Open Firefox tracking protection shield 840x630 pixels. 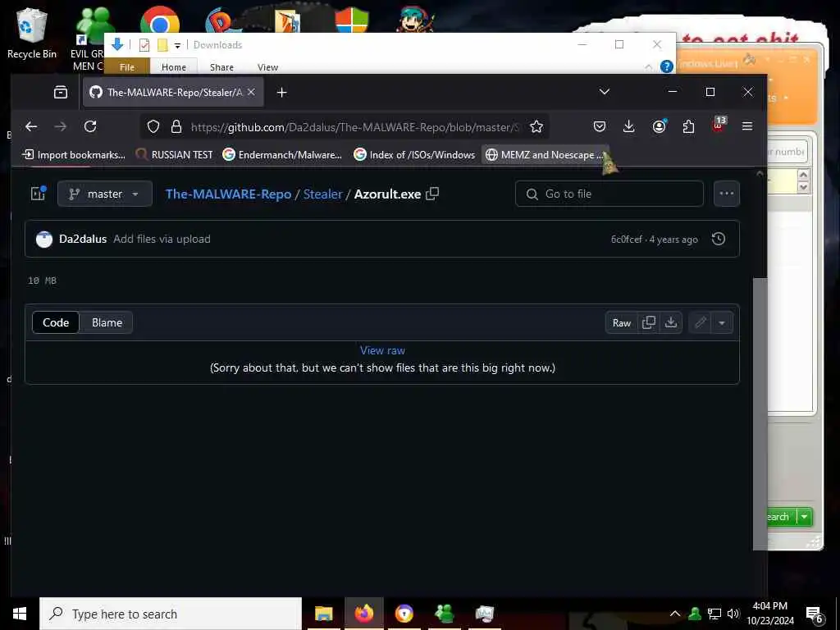coord(153,127)
